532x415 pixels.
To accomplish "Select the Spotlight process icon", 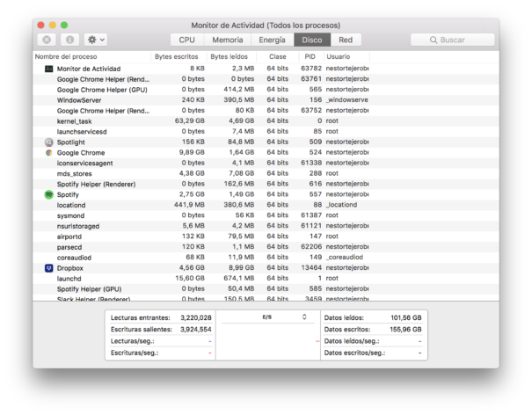I will click(48, 142).
